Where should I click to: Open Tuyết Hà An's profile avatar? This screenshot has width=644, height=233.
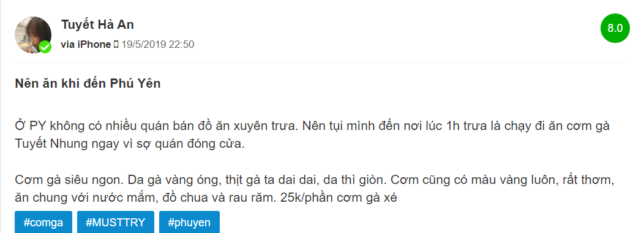tap(33, 34)
